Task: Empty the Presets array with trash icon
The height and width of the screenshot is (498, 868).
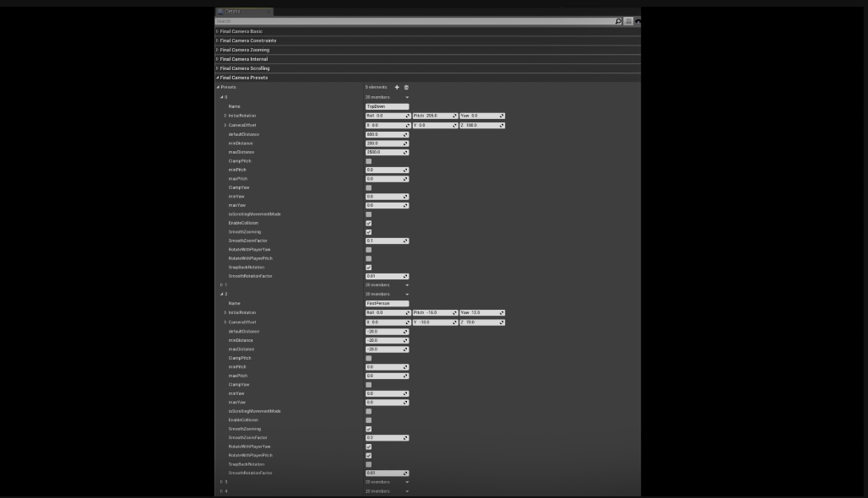Action: click(406, 88)
